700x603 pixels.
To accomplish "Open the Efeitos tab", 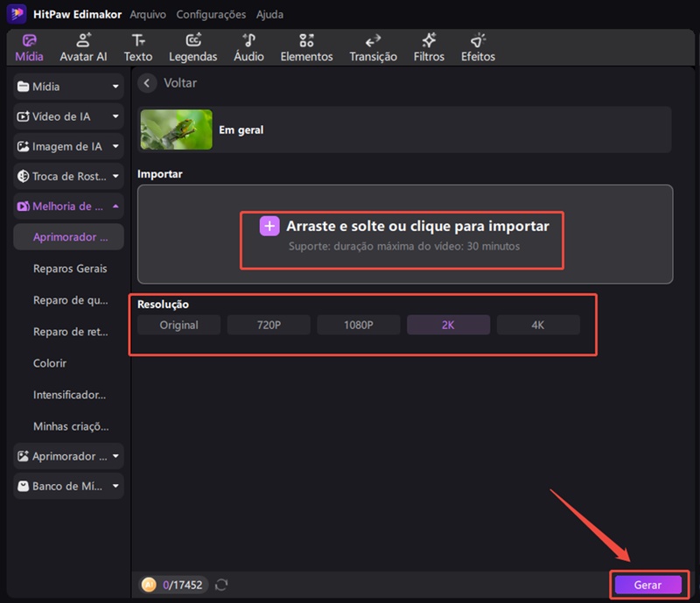I will (x=478, y=48).
